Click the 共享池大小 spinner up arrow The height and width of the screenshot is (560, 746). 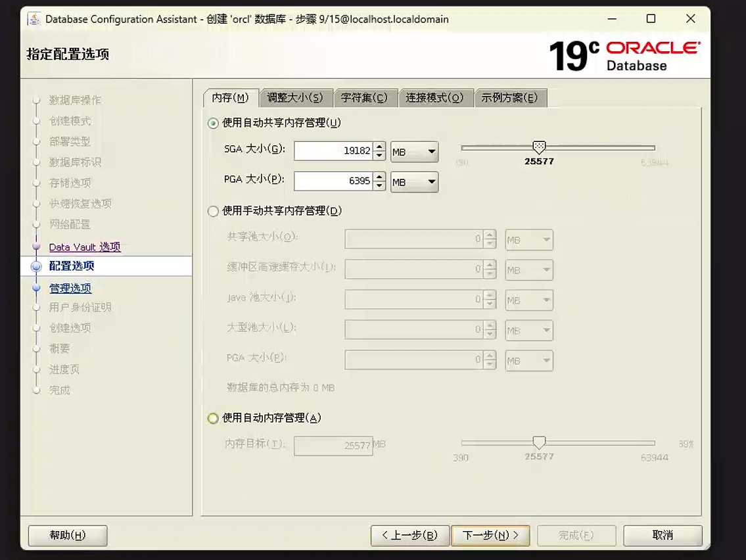coord(490,235)
